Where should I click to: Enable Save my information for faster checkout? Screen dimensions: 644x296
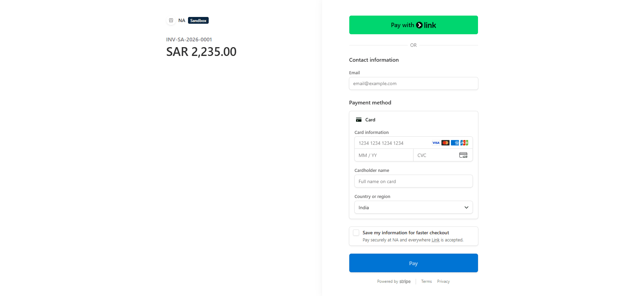356,233
